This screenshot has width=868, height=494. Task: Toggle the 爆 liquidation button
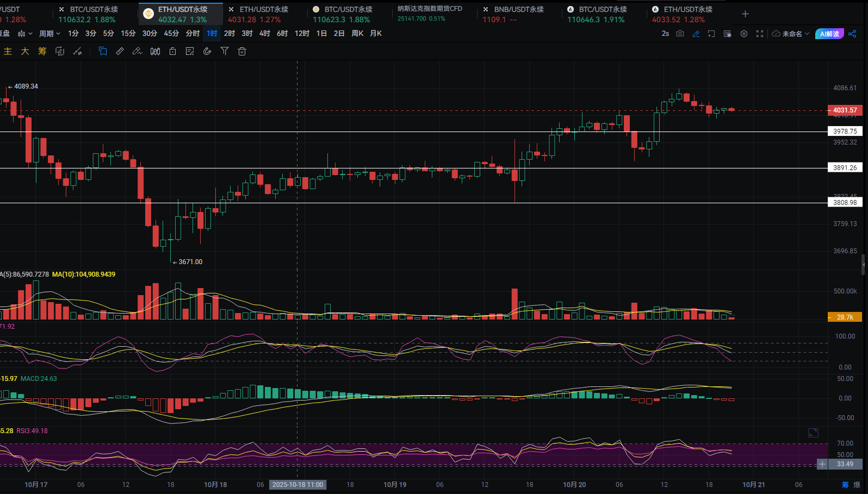(857, 485)
